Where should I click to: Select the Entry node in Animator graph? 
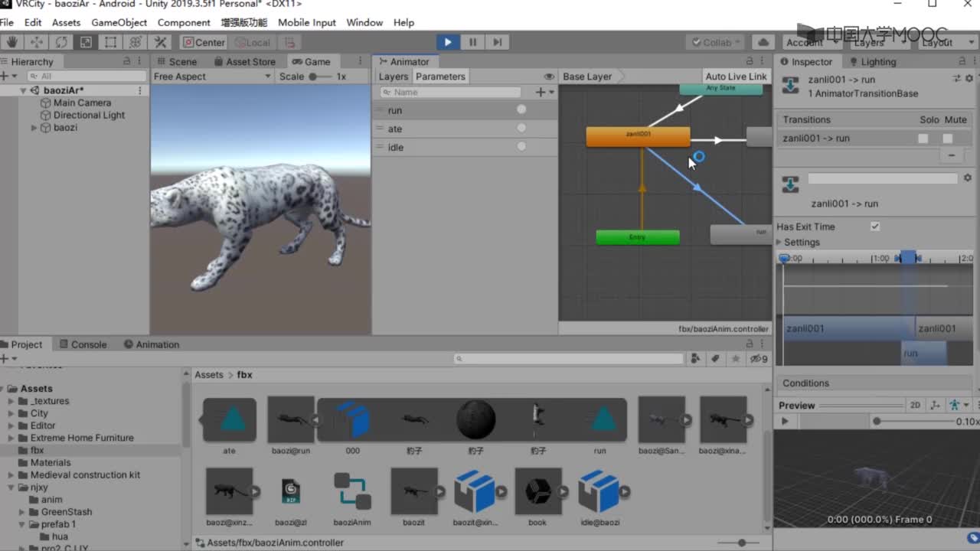[x=638, y=237]
